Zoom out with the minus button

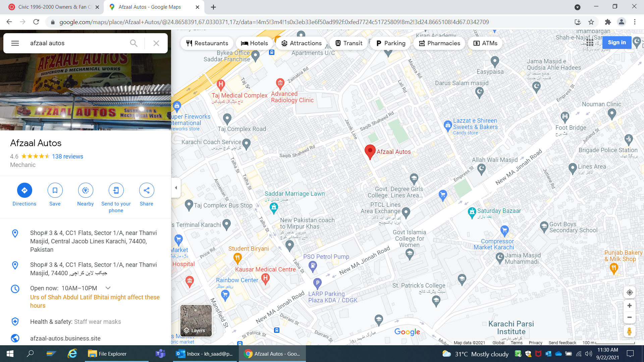point(630,317)
